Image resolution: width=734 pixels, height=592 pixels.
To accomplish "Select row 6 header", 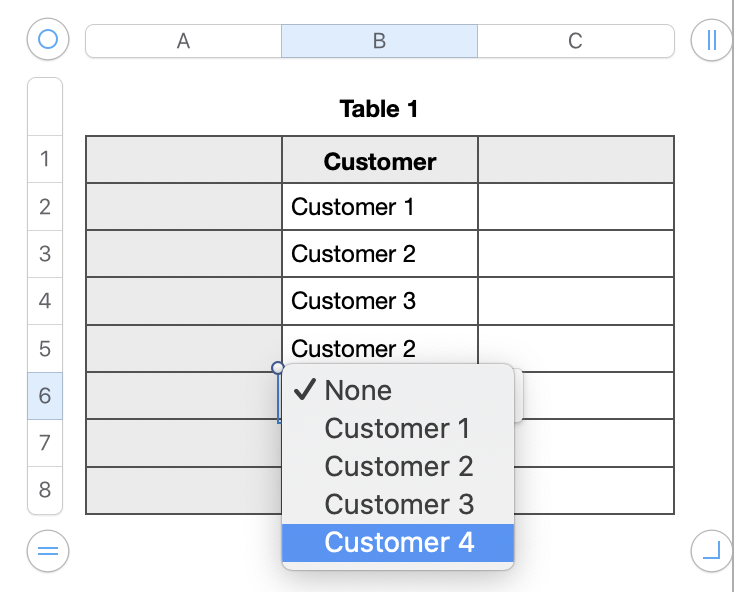I will click(45, 396).
